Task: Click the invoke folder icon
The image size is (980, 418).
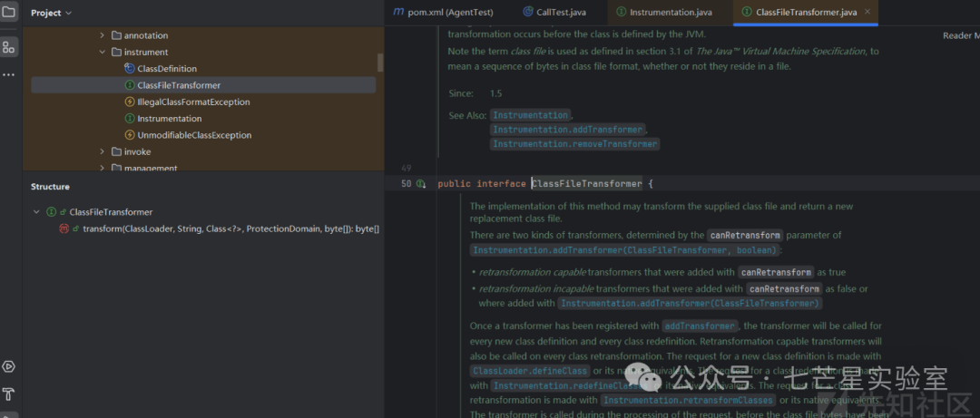Action: (115, 151)
